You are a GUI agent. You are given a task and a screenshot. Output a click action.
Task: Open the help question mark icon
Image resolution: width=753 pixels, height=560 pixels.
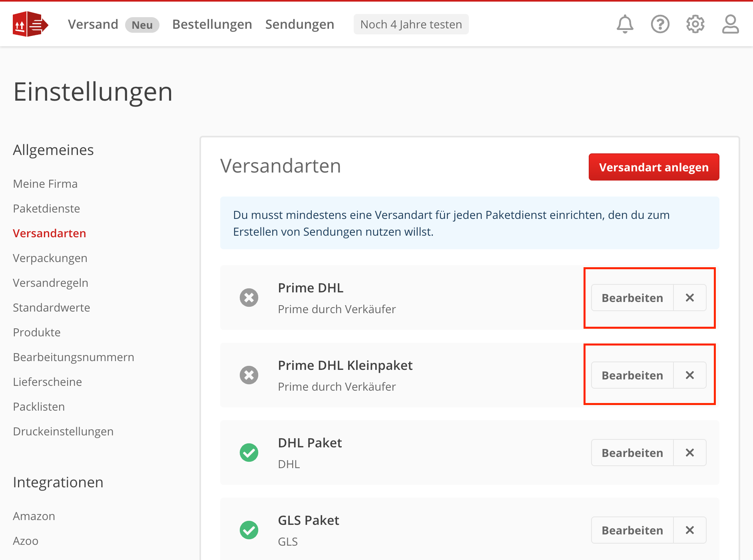click(660, 24)
